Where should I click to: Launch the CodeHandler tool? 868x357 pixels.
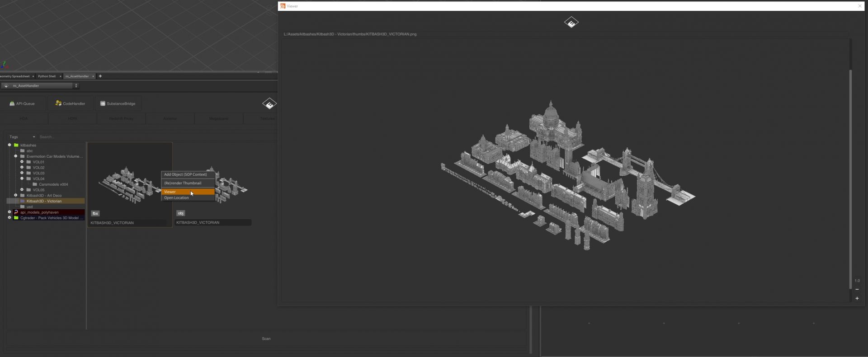tap(71, 103)
